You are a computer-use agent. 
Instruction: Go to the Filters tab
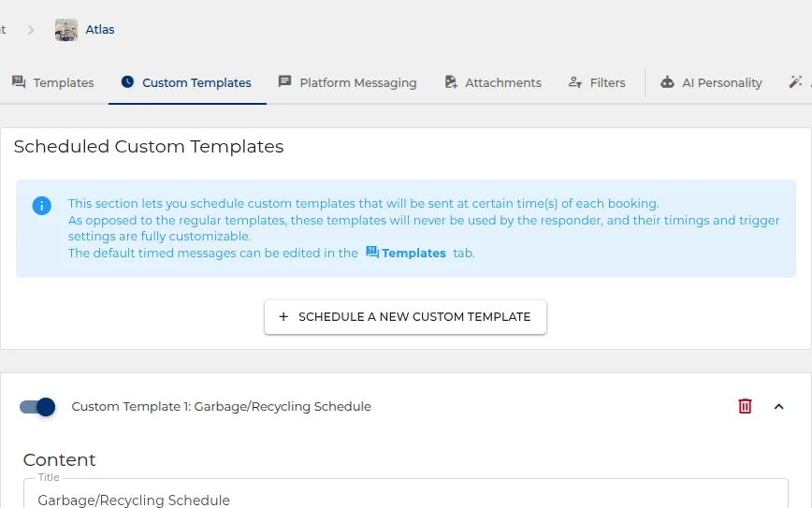click(x=597, y=82)
